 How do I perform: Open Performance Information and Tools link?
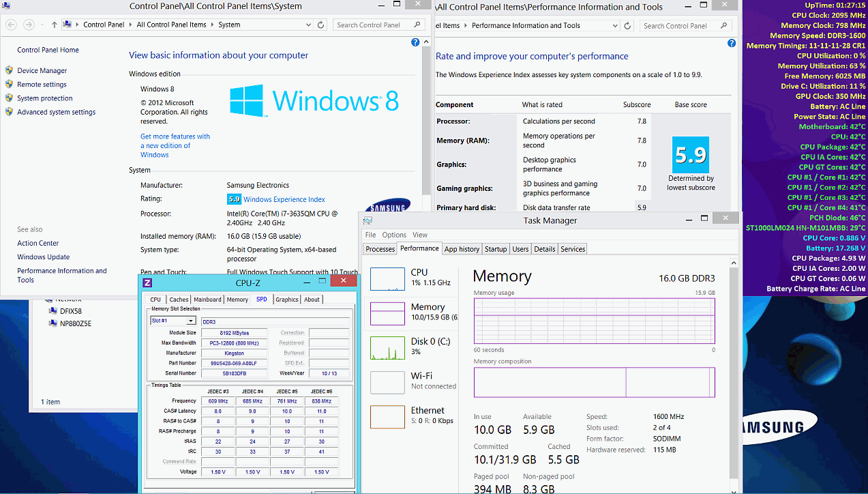[62, 275]
